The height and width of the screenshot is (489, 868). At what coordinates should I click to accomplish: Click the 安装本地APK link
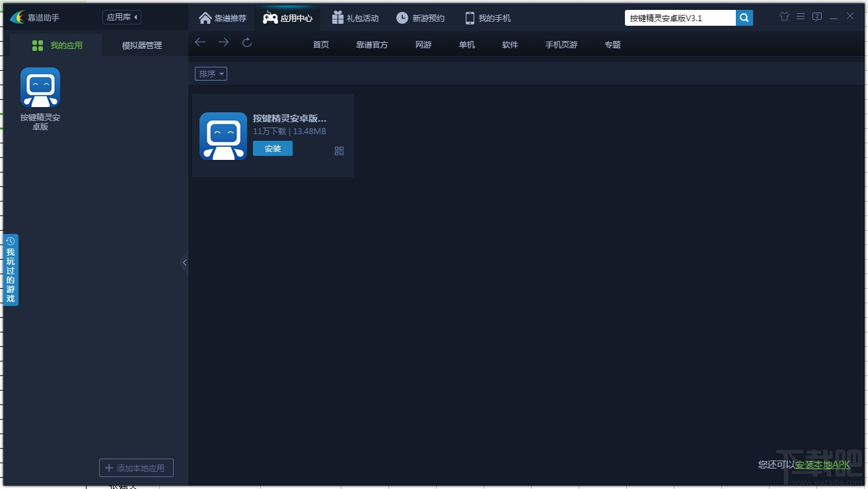[821, 465]
